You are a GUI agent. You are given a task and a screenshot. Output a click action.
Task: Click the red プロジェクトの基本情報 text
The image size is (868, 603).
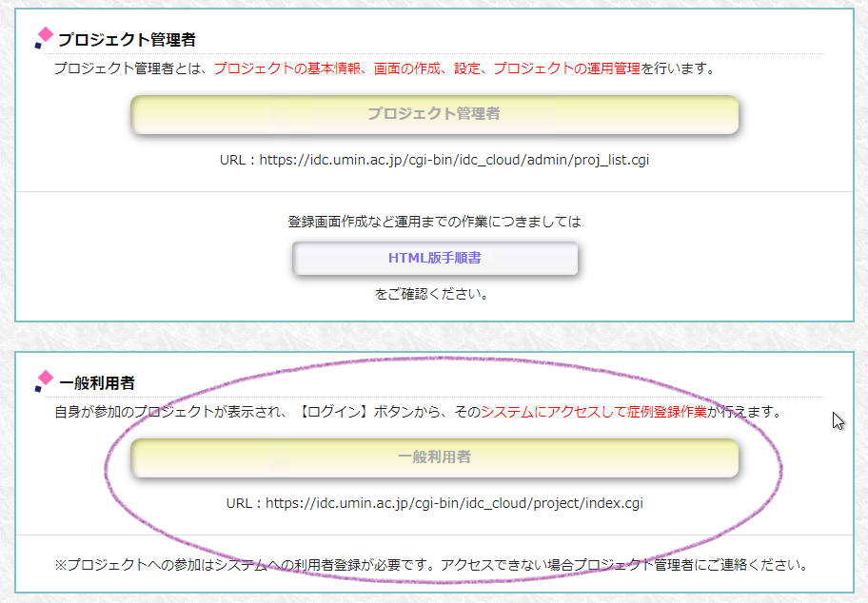[288, 68]
